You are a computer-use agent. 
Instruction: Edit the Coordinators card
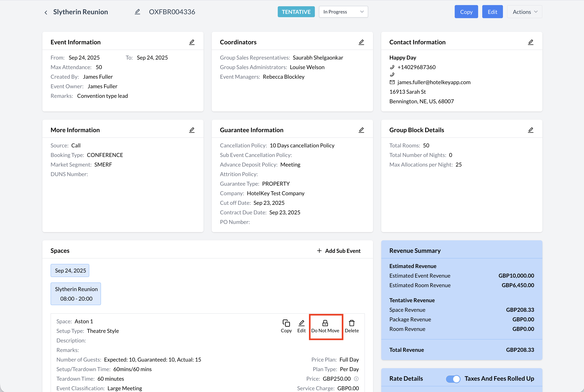[361, 42]
